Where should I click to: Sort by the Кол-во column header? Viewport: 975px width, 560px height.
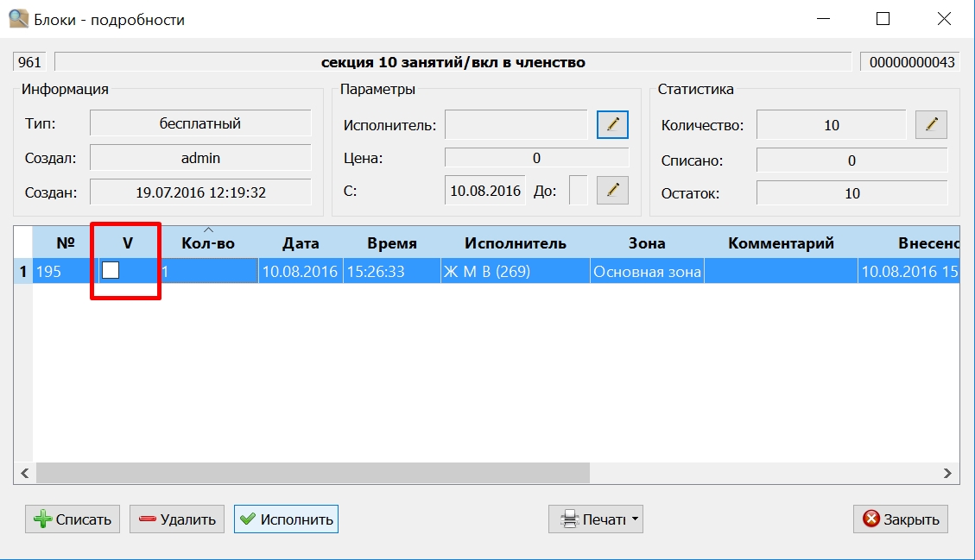(208, 243)
